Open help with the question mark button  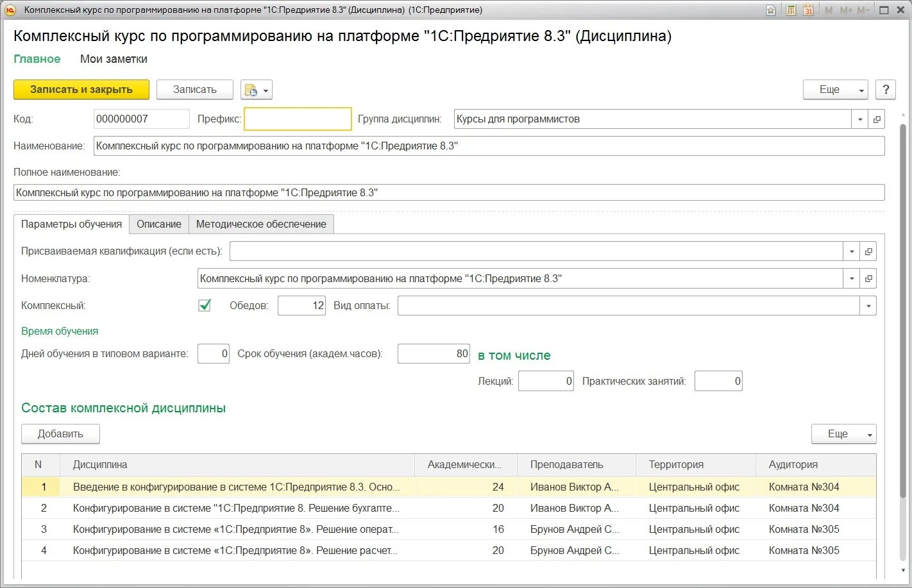(x=886, y=90)
